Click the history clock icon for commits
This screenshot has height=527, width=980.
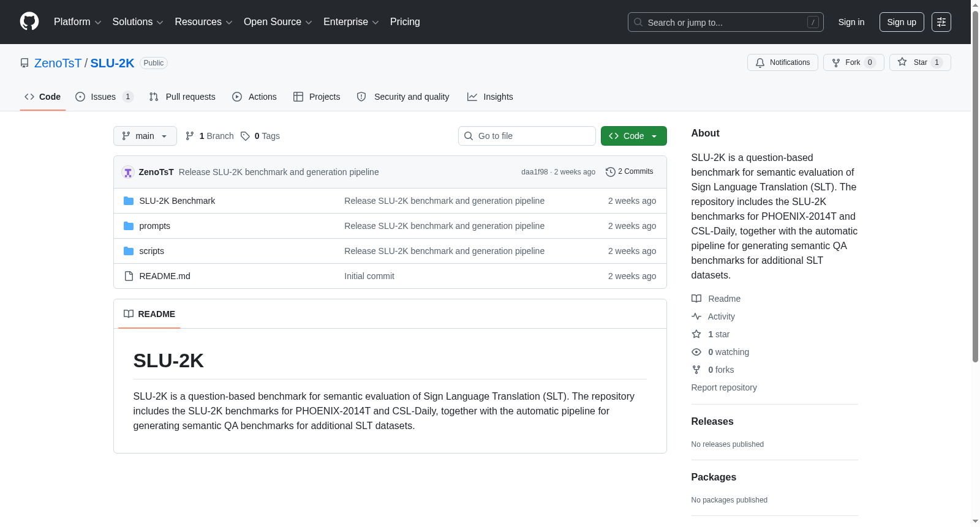click(610, 172)
